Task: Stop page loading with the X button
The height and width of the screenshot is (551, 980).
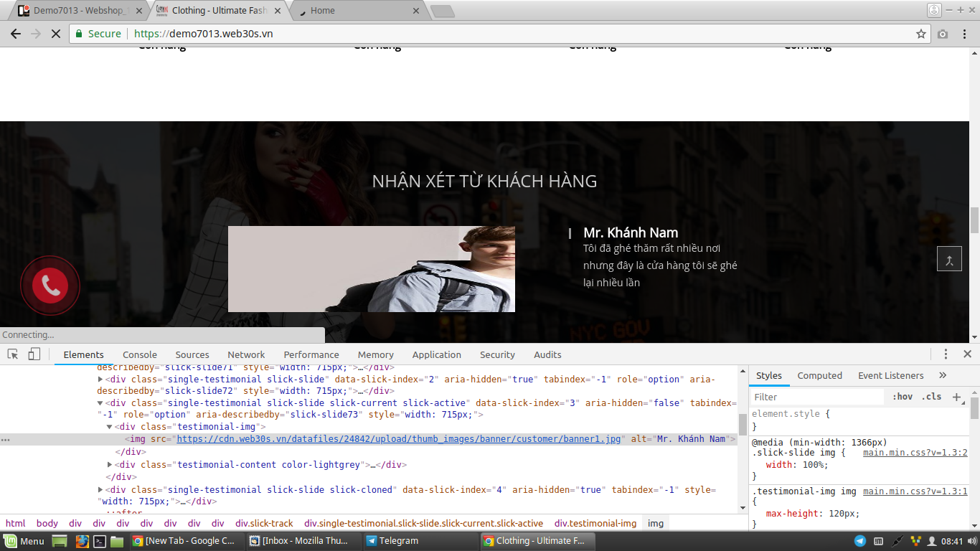Action: pyautogui.click(x=55, y=34)
